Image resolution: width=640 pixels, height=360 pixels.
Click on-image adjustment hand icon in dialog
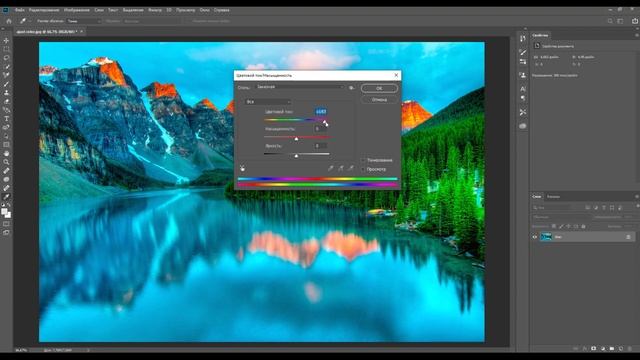pos(242,168)
